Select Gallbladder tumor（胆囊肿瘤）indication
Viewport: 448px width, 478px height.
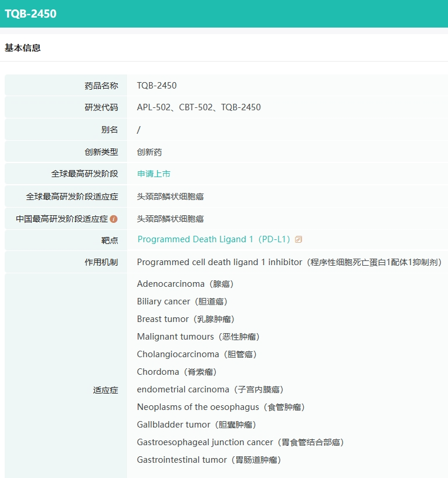[x=196, y=425]
